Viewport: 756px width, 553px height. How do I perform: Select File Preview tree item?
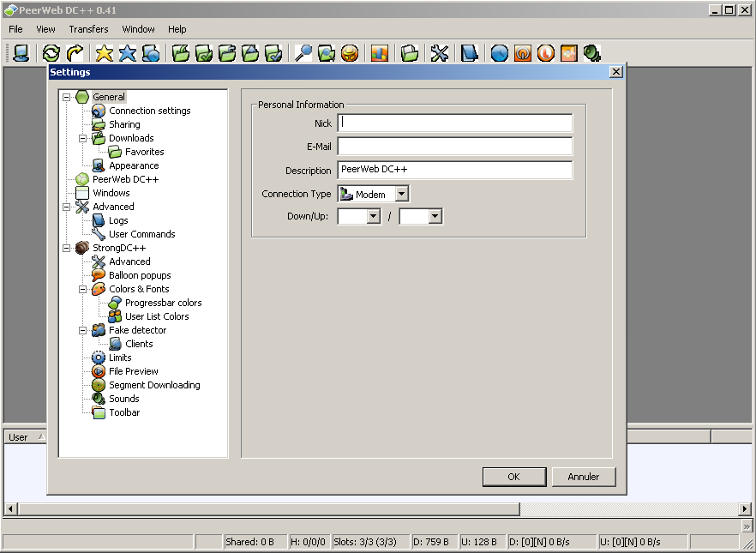pos(133,372)
